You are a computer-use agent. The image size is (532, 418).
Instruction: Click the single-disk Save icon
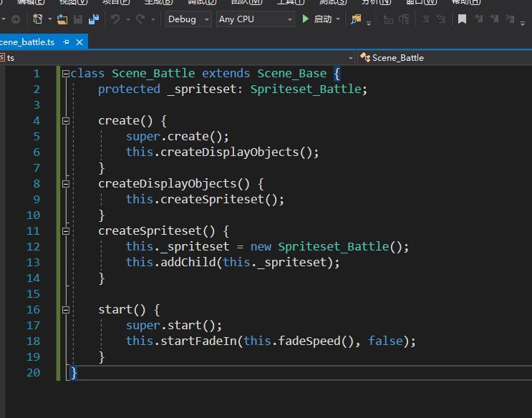point(78,19)
